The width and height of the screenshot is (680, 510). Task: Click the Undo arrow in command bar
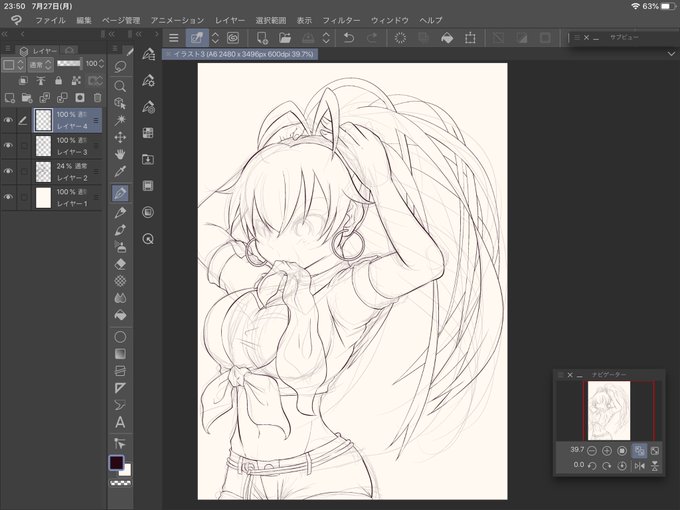coord(349,38)
